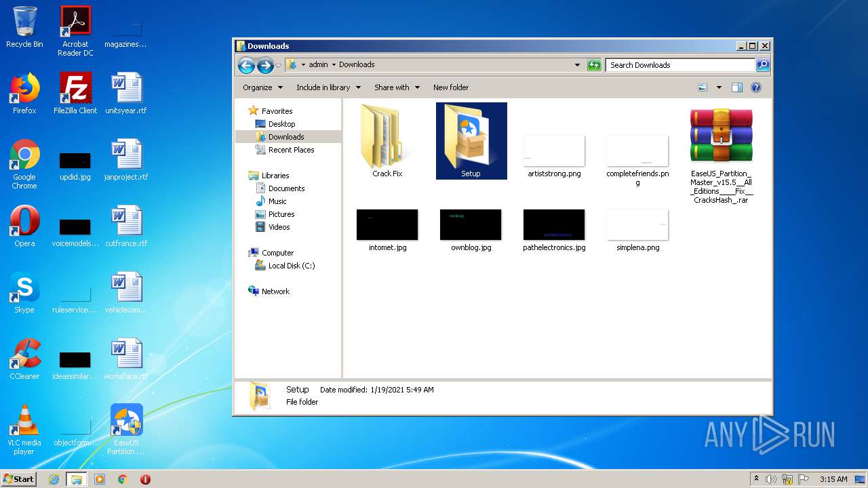Launch Skype desktop shortcut
The width and height of the screenshot is (868, 488).
click(24, 293)
